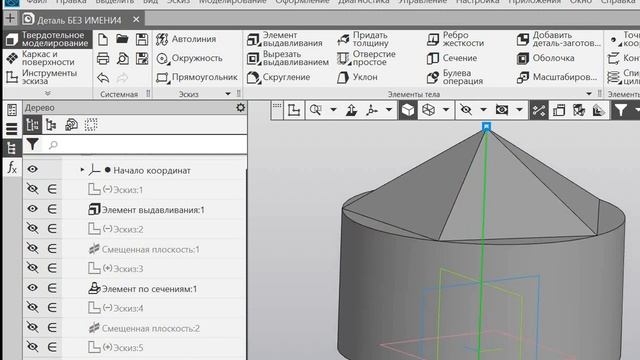Open hide-objects dropdown arrow
This screenshot has width=640, height=360.
(x=483, y=110)
